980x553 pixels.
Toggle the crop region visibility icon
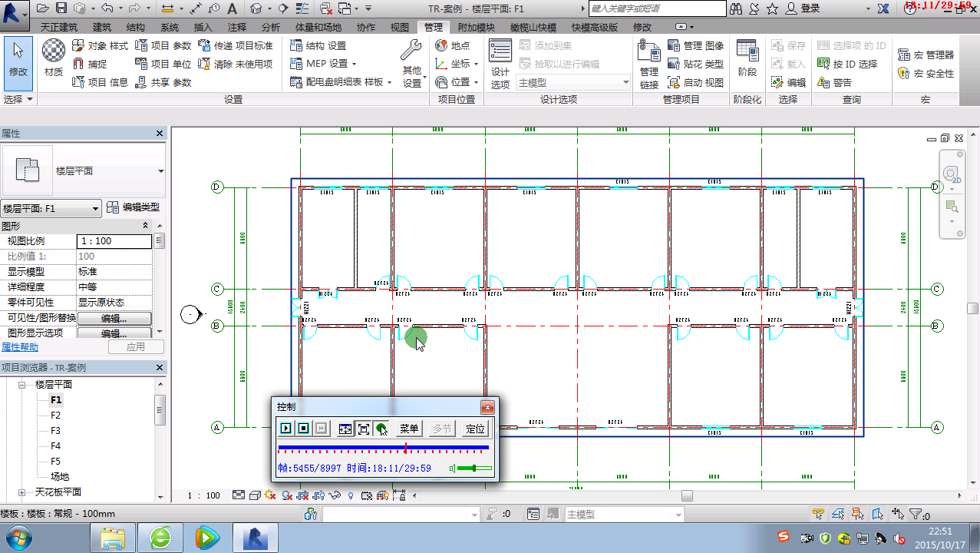[x=318, y=496]
